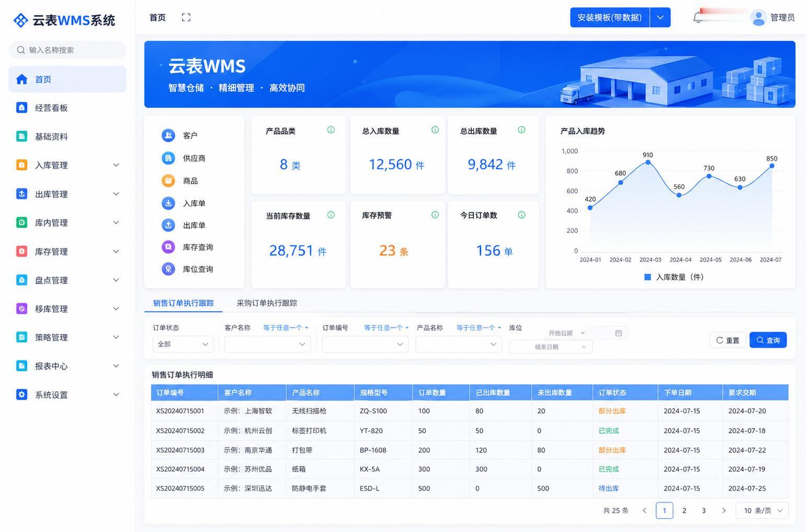Switch to 销售订单执行跟踪 tab
The height and width of the screenshot is (532, 806).
183,303
